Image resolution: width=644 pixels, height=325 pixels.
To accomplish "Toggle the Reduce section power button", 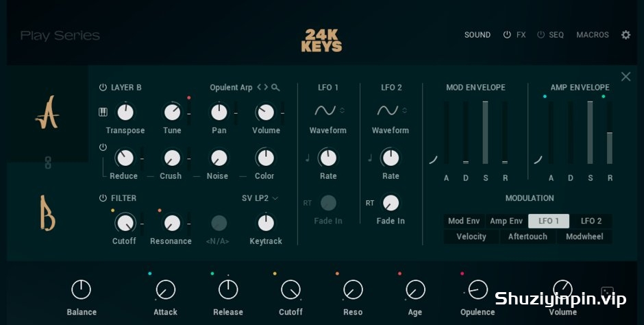I will (x=103, y=147).
